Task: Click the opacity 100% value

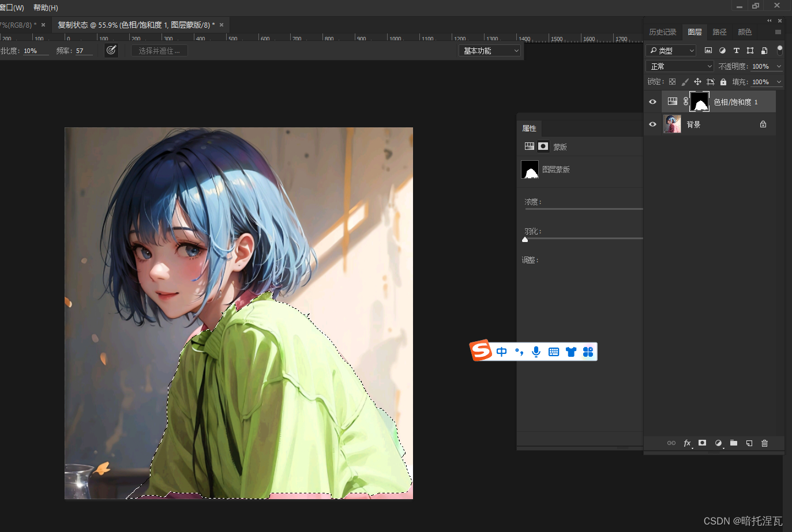Action: (x=760, y=66)
